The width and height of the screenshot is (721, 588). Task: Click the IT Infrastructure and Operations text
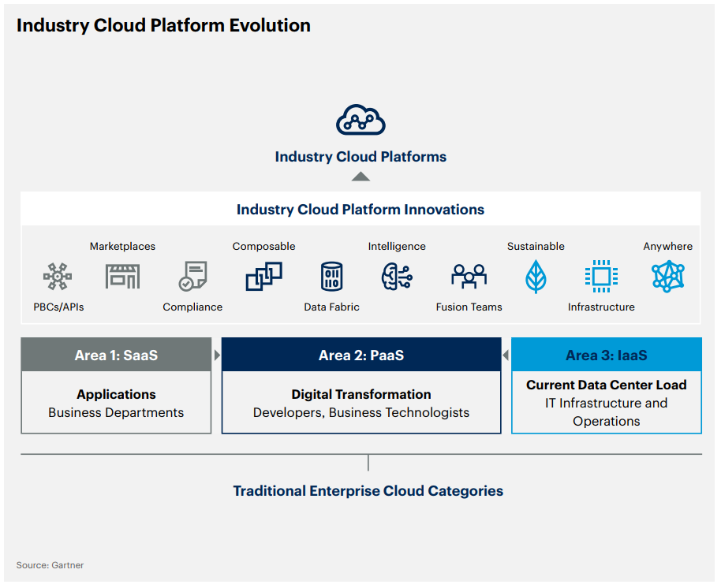607,412
